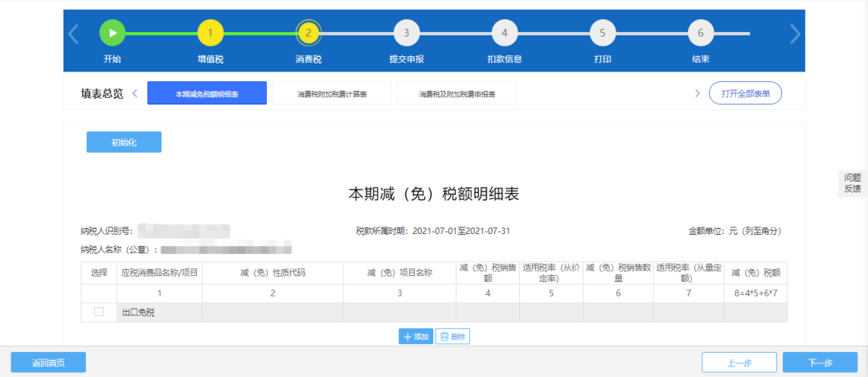Click the 减（免）税销售额 cell of 出口免税 row

(488, 312)
